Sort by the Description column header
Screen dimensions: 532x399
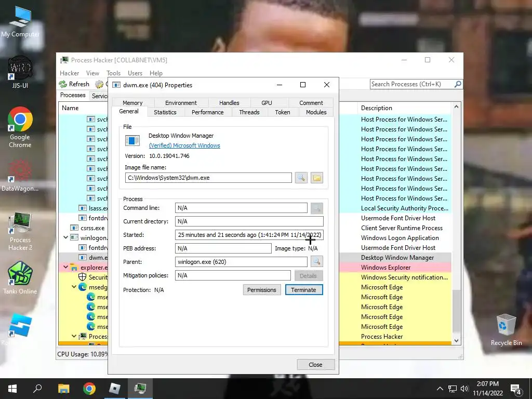pos(404,108)
